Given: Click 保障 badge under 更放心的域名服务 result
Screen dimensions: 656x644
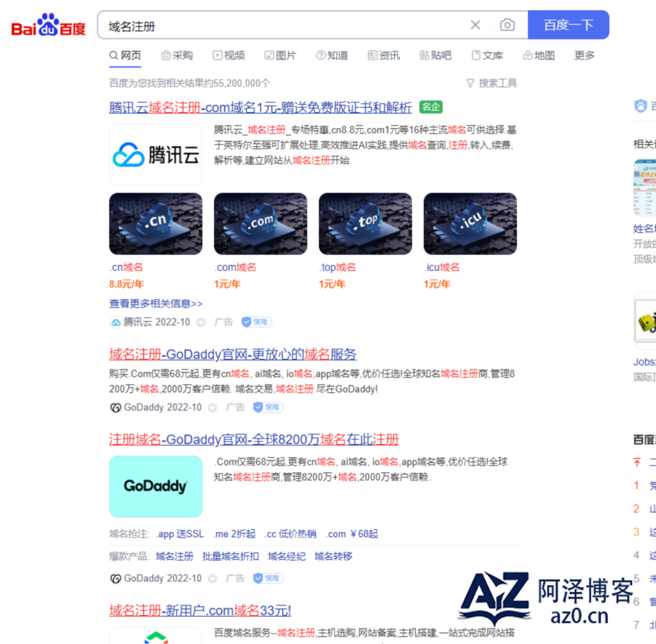Looking at the screenshot, I should tap(268, 407).
